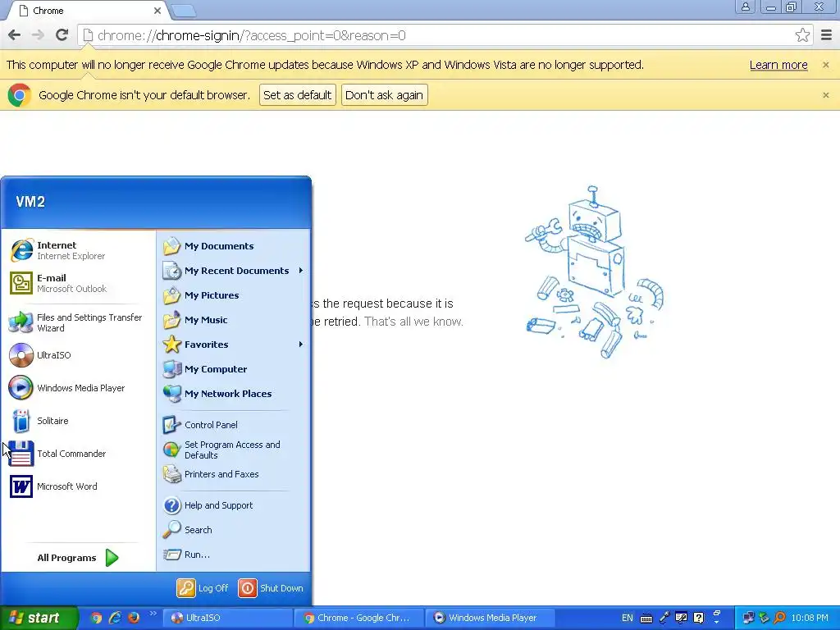Click Don't ask again button
The width and height of the screenshot is (840, 630).
click(384, 95)
